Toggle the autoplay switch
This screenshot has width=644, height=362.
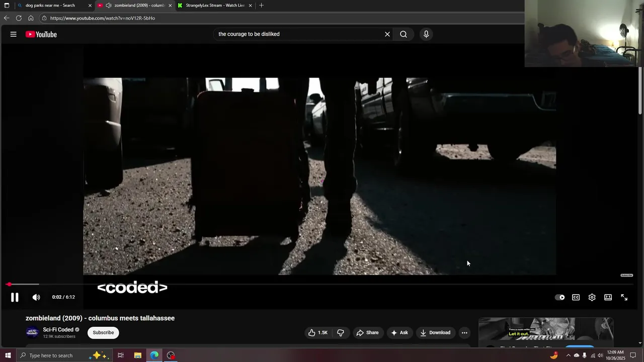point(559,297)
